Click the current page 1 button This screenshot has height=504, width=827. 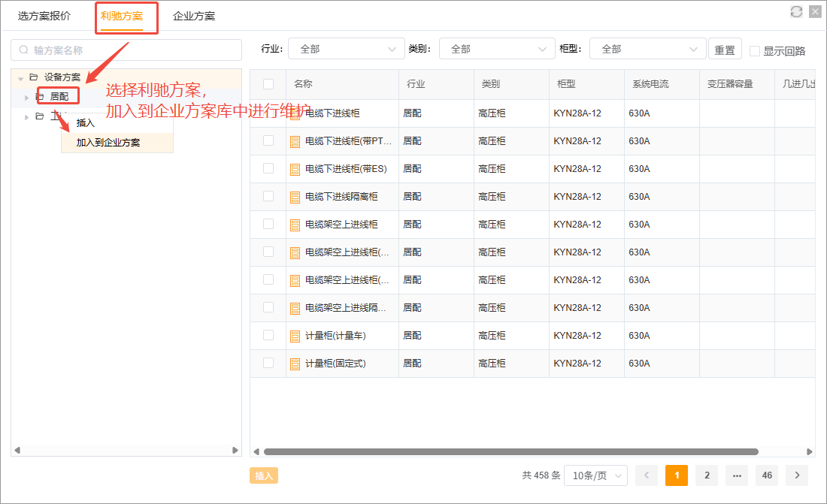click(677, 475)
